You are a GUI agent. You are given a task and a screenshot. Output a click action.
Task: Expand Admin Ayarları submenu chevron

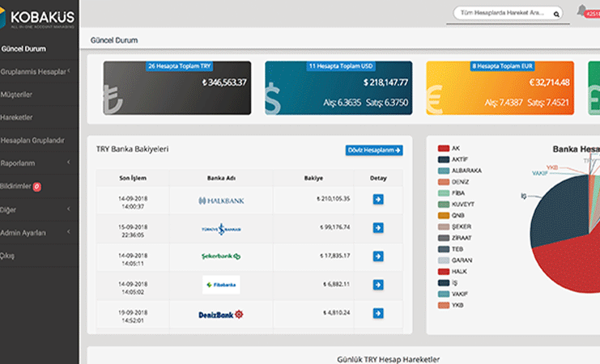pos(69,231)
